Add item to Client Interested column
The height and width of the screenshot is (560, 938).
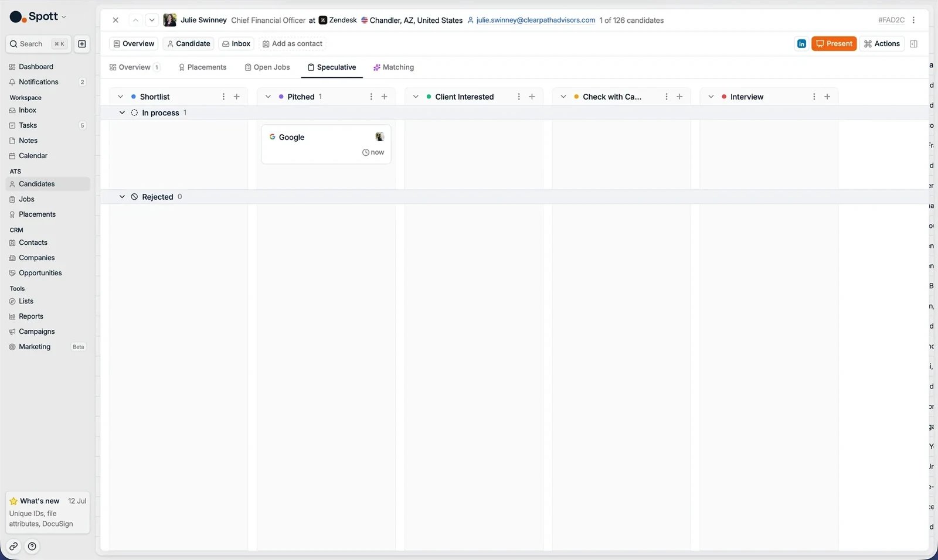click(532, 97)
